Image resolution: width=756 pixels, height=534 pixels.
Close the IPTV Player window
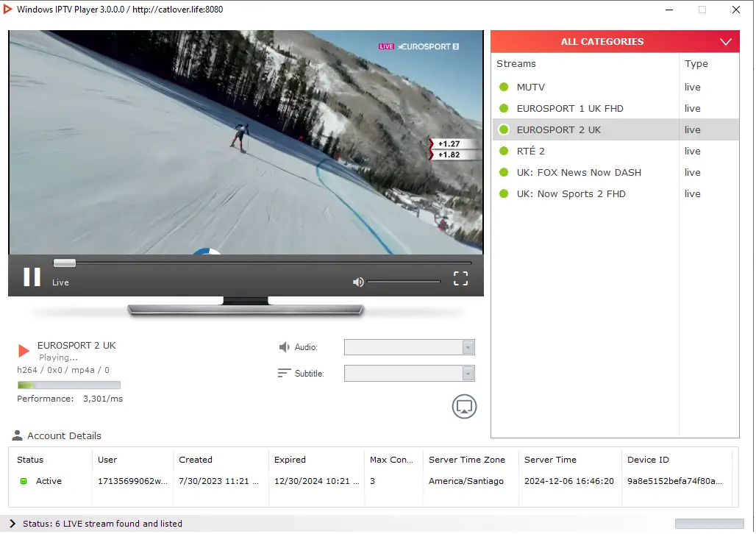(735, 10)
